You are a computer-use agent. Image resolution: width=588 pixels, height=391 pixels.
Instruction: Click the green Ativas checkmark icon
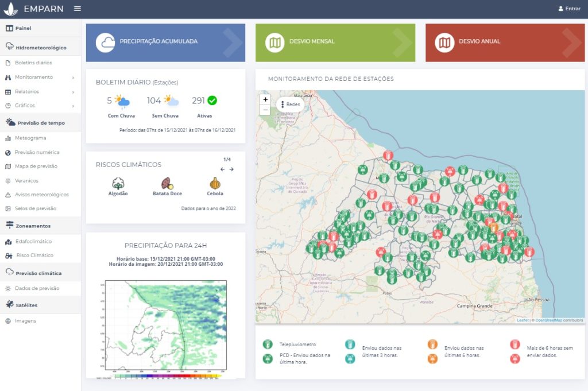[x=212, y=100]
